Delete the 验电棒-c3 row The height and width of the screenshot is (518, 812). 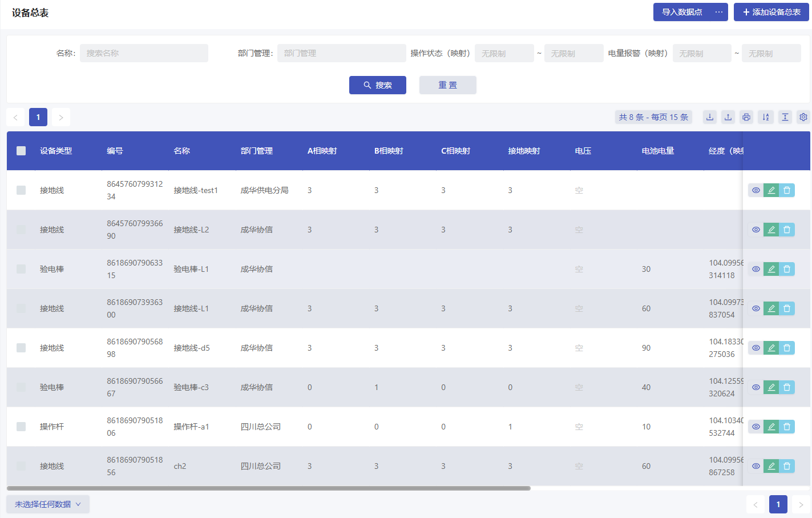pyautogui.click(x=787, y=387)
